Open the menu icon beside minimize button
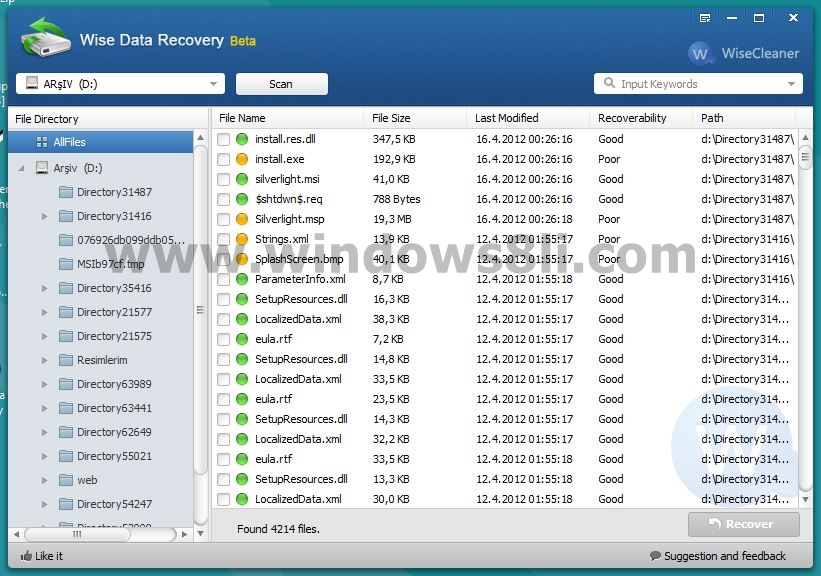This screenshot has width=821, height=576. [x=705, y=18]
